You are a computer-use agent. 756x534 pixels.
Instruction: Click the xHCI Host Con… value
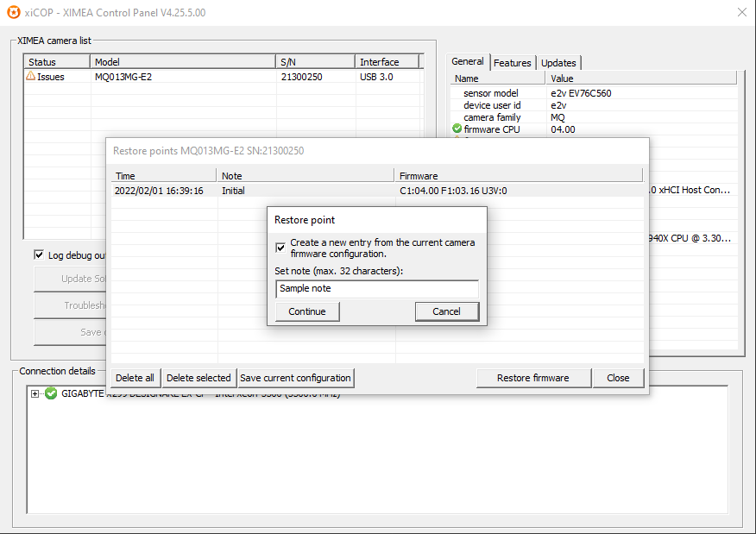pos(690,190)
